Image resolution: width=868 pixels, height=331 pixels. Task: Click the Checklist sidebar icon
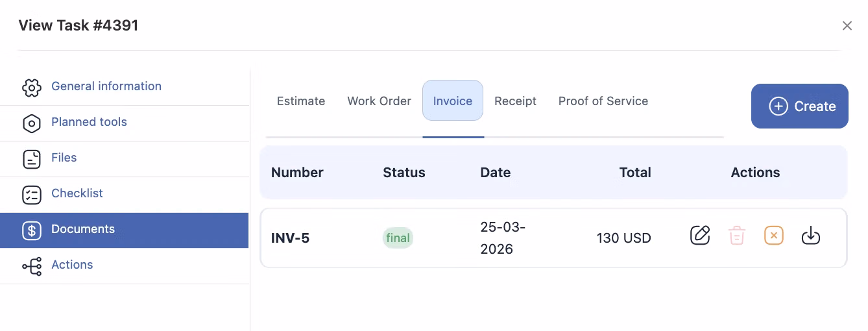[x=32, y=195]
